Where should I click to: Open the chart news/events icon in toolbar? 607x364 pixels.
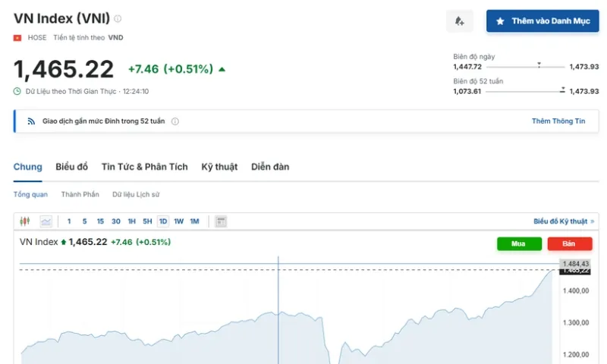[221, 221]
